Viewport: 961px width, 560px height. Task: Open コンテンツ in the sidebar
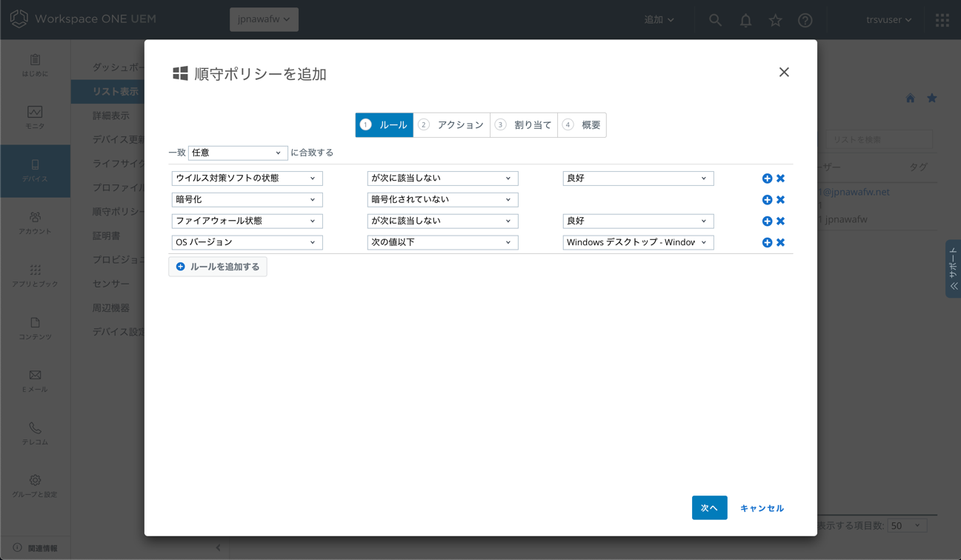(x=35, y=328)
